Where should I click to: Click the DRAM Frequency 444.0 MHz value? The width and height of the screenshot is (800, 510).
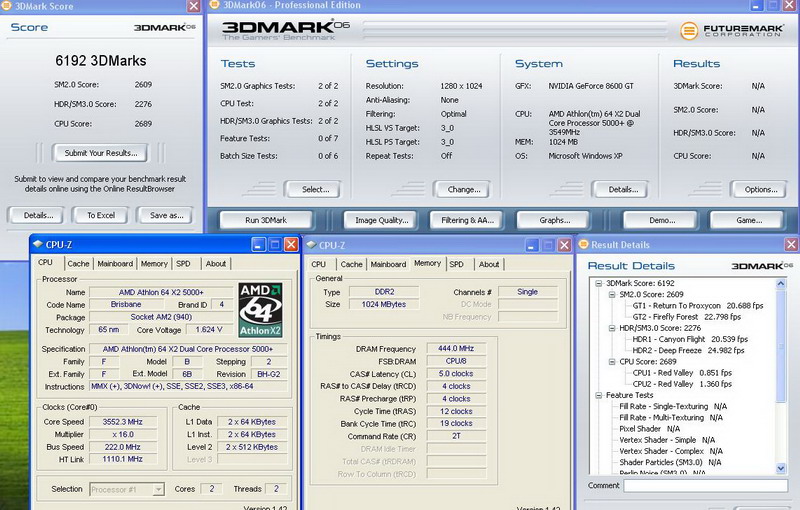(x=456, y=348)
